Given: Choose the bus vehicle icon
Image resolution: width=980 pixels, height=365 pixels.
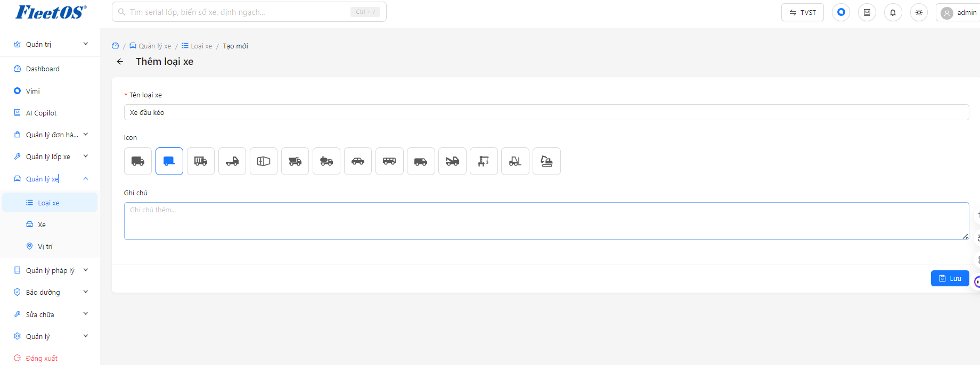Looking at the screenshot, I should 389,161.
